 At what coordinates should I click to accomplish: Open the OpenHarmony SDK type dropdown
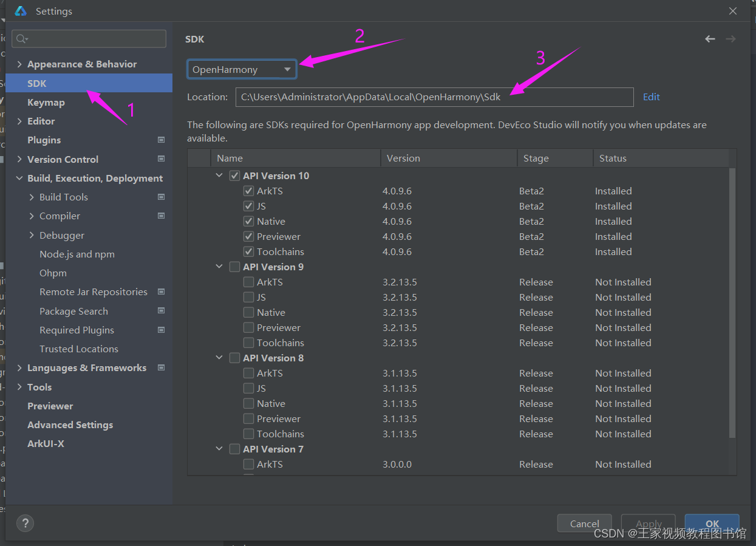[x=242, y=69]
